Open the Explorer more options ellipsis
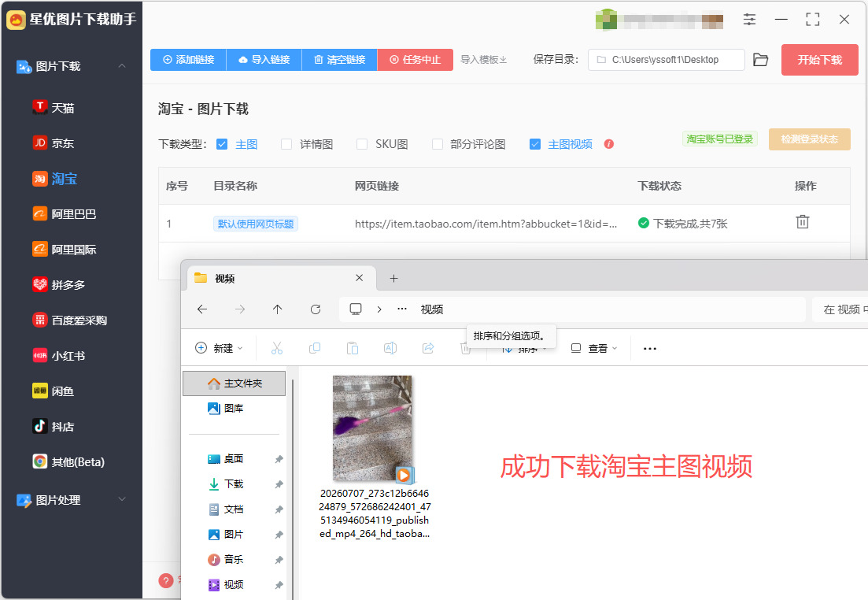 [650, 349]
